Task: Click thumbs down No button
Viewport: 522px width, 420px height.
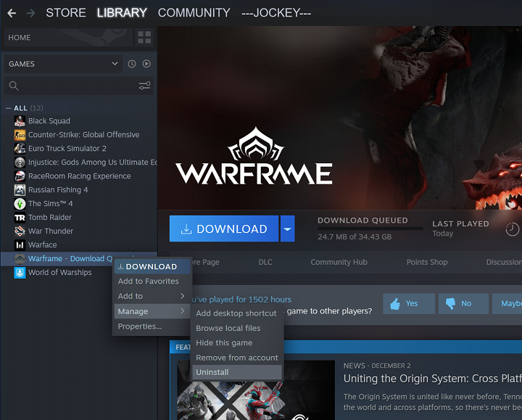Action: tap(463, 303)
